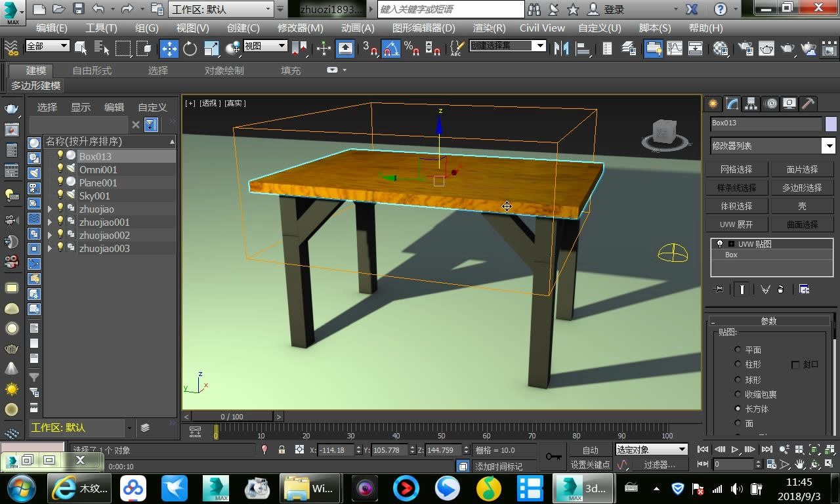Click the 多边形选择 modifier button
Image resolution: width=840 pixels, height=504 pixels.
pos(802,188)
